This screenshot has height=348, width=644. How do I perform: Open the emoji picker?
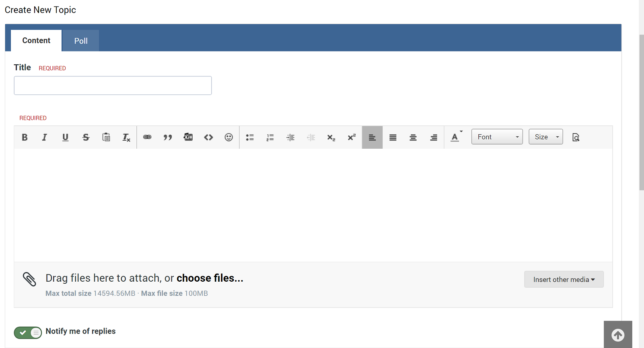(228, 137)
